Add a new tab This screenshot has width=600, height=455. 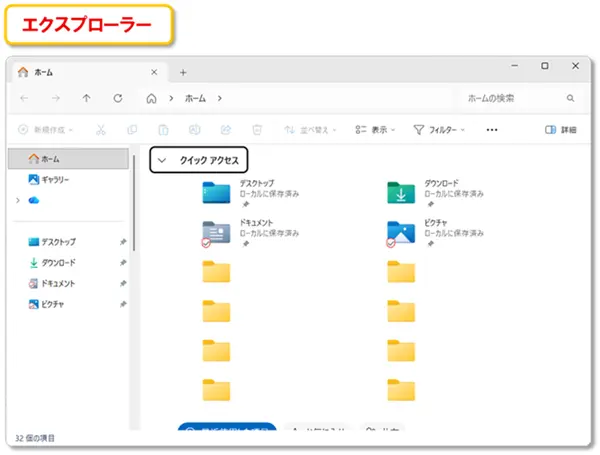pos(183,72)
